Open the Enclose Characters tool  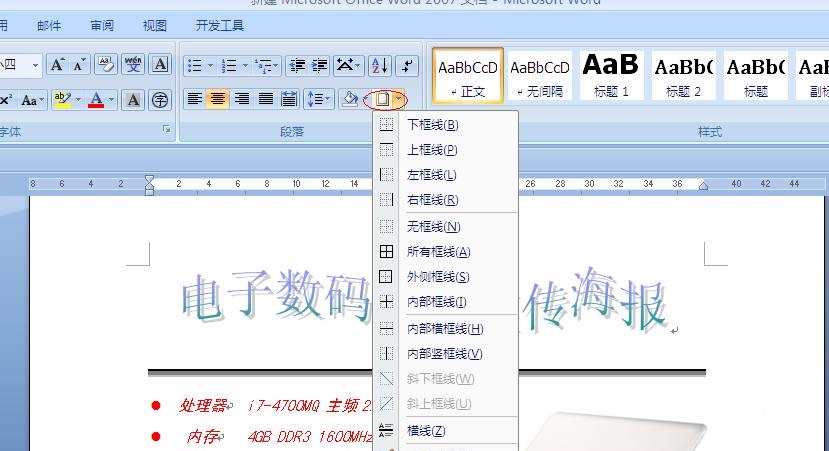[160, 99]
